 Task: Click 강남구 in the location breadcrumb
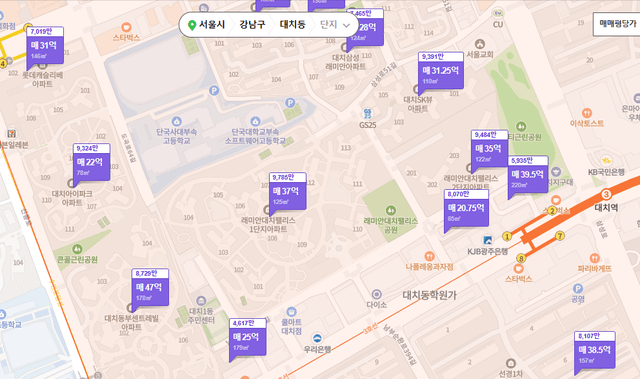252,25
